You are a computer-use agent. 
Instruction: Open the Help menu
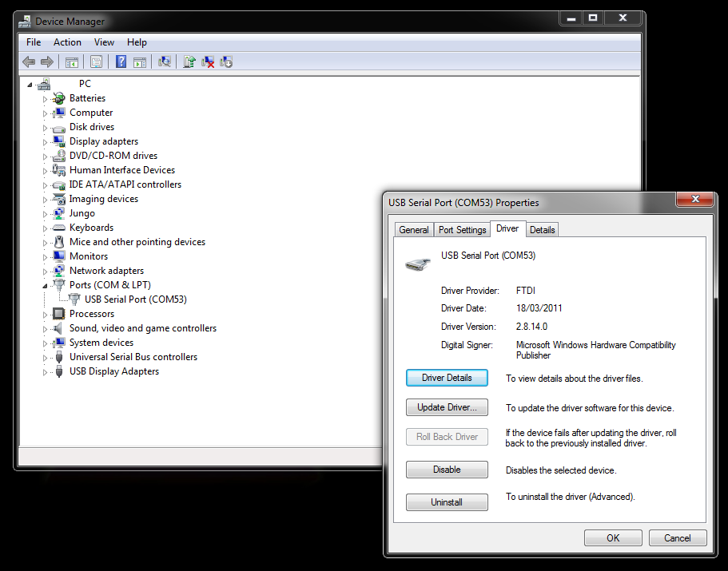(137, 42)
